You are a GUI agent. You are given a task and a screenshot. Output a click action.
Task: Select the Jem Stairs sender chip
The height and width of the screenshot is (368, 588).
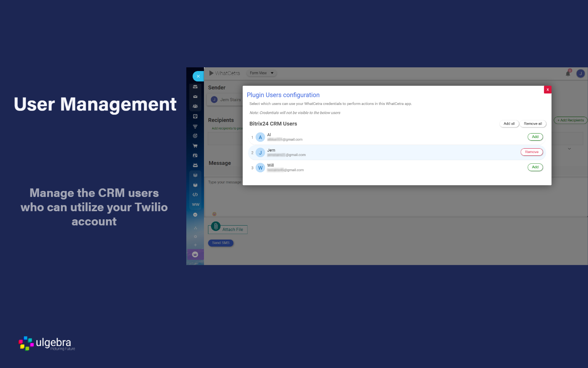coord(225,100)
